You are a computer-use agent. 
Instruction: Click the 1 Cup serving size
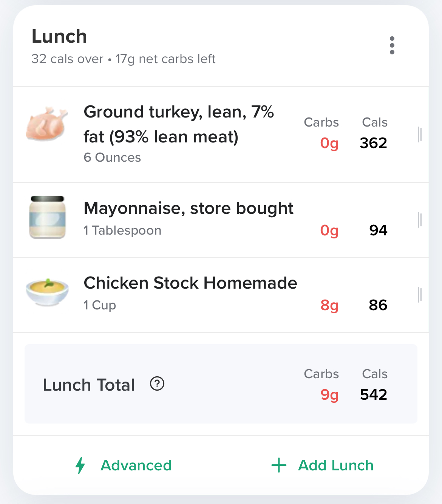[x=100, y=305]
